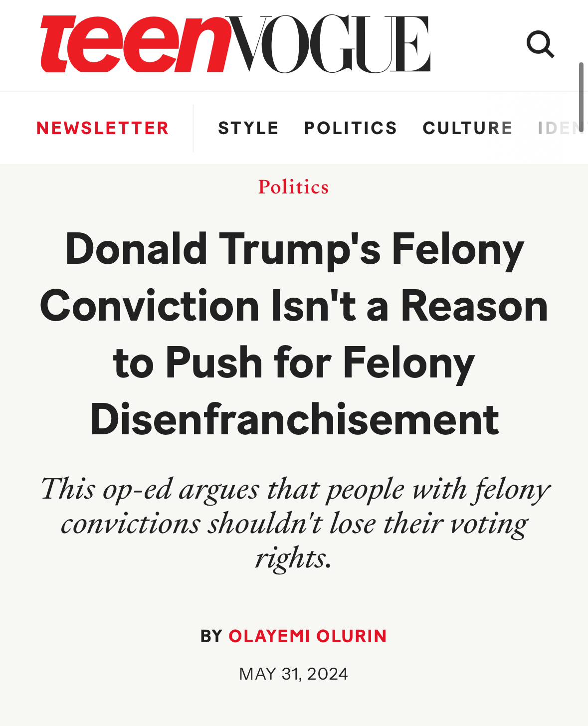The width and height of the screenshot is (588, 726).
Task: Click the word "rights." ending the subtitle
Action: [293, 557]
